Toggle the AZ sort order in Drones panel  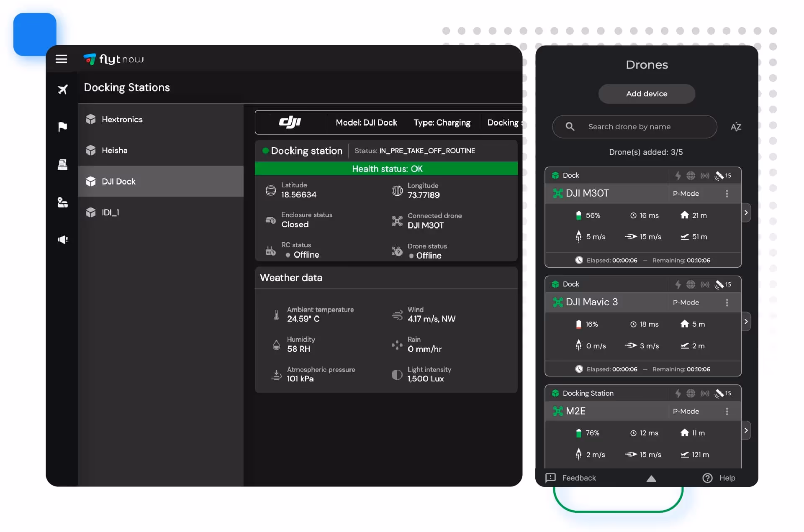tap(737, 127)
